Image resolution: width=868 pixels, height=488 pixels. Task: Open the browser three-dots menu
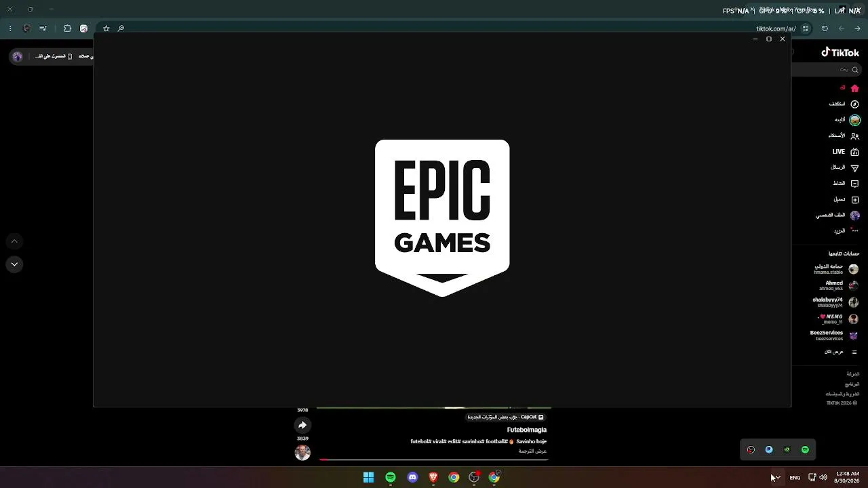[10, 28]
